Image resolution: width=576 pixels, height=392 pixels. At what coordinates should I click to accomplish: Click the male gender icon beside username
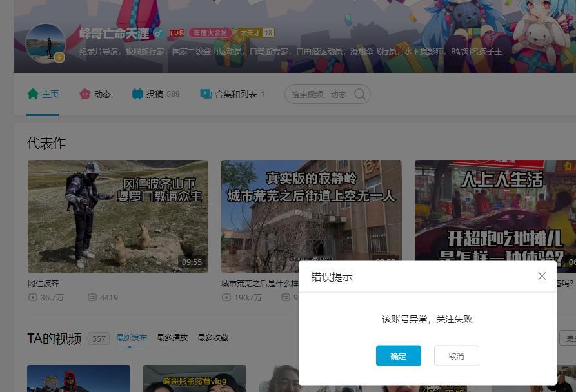tap(159, 34)
